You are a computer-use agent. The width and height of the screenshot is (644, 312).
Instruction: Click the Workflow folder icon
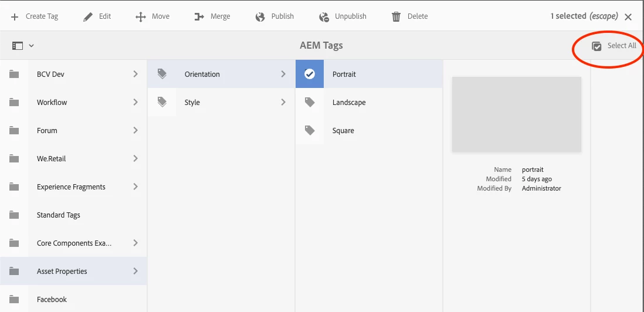tap(15, 103)
